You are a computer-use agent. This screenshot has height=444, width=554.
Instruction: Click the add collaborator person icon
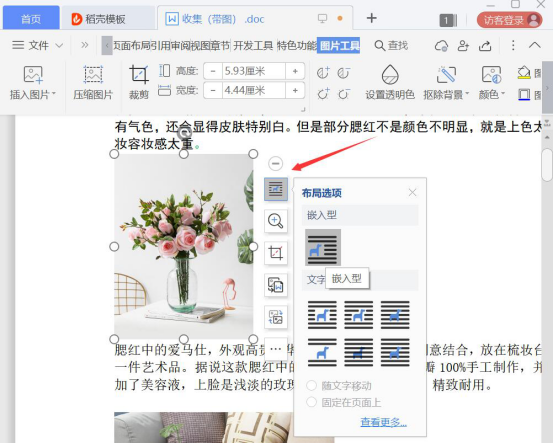click(463, 46)
